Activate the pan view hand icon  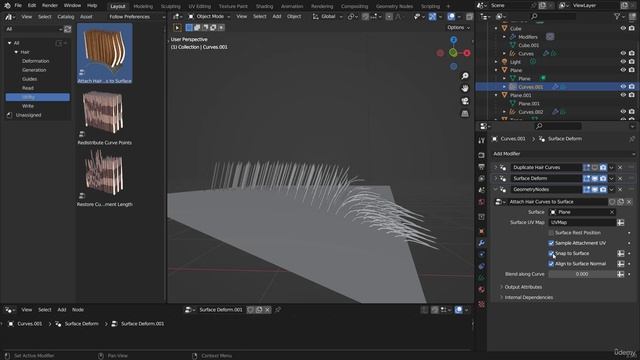(x=465, y=88)
